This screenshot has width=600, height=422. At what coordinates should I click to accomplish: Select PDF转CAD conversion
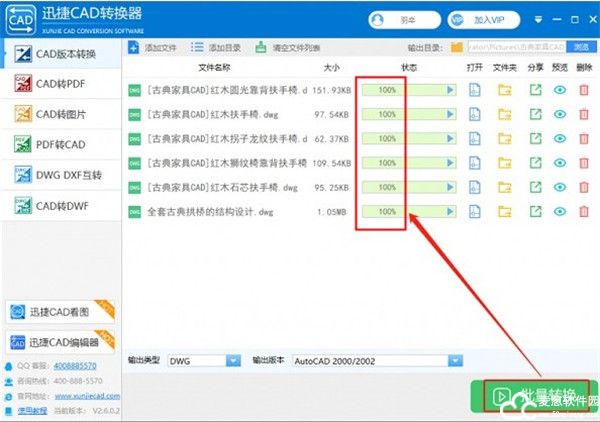coord(61,145)
